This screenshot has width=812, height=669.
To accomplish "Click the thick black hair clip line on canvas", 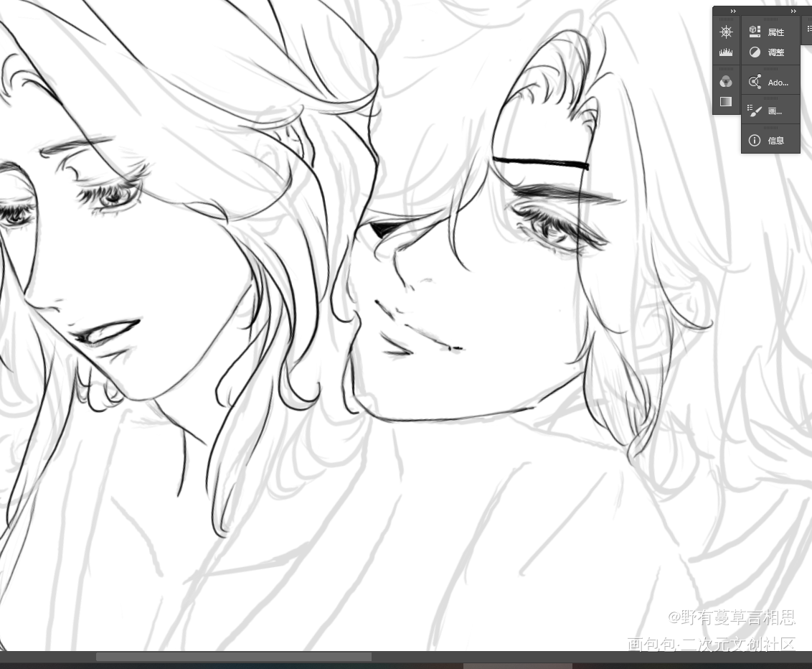I will 539,163.
